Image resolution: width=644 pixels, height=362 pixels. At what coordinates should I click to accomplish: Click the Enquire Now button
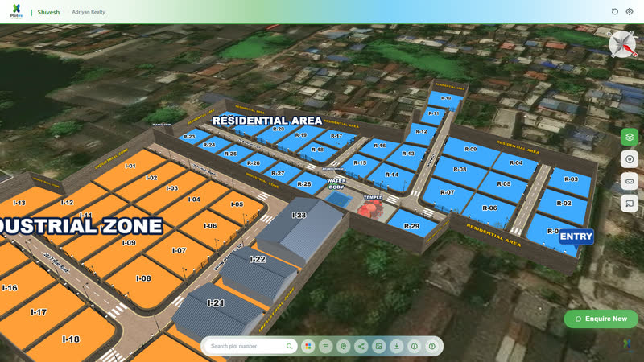point(601,319)
